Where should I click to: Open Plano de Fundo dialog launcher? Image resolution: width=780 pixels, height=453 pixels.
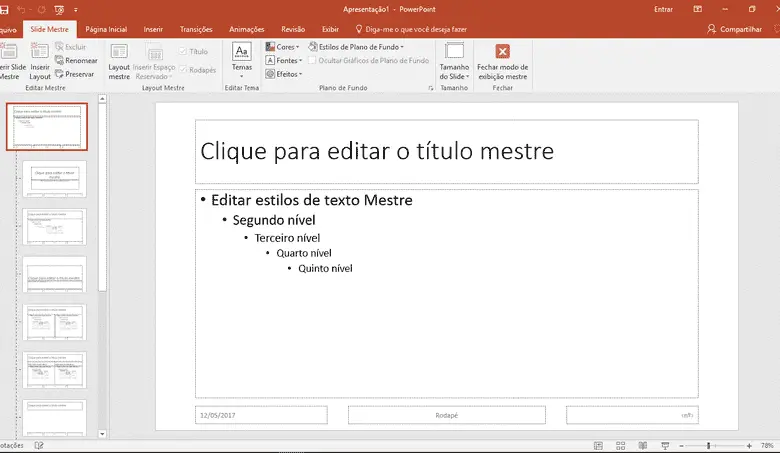click(x=430, y=88)
